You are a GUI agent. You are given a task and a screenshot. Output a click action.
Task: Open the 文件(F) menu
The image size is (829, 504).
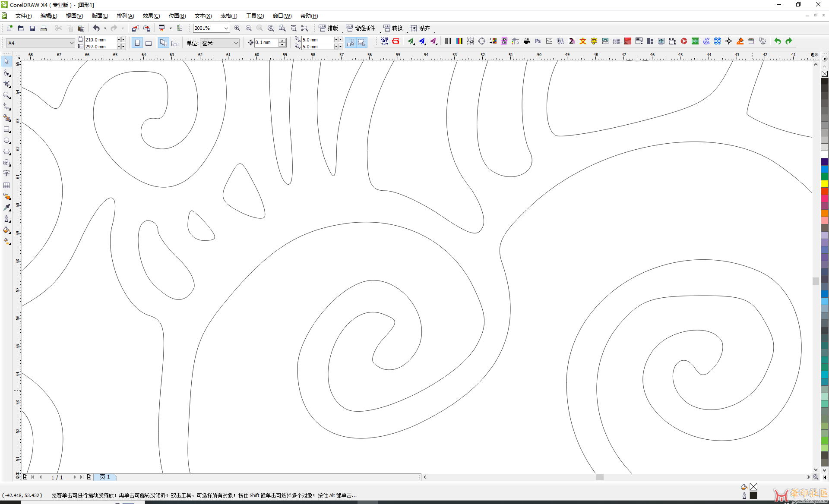pyautogui.click(x=23, y=16)
